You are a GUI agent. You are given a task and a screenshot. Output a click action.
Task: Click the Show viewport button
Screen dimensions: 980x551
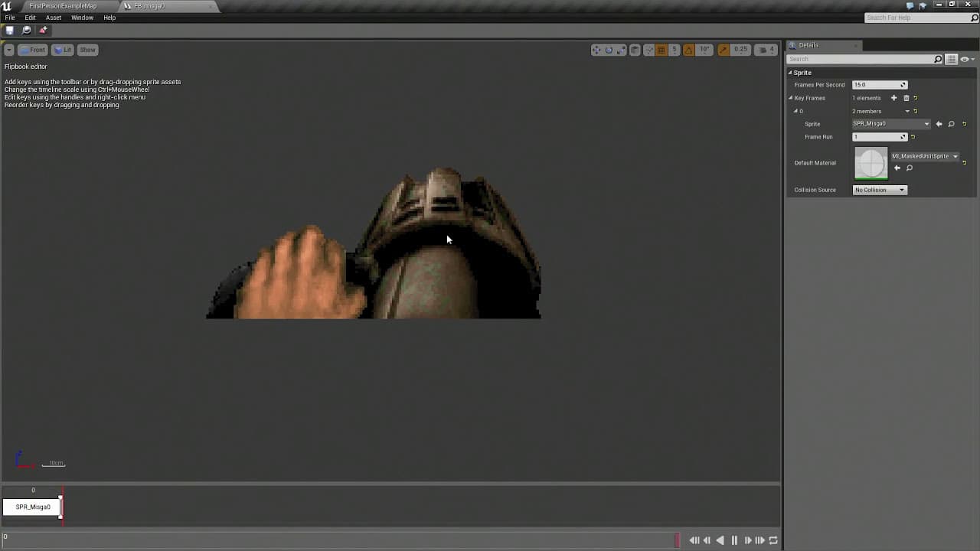click(88, 50)
